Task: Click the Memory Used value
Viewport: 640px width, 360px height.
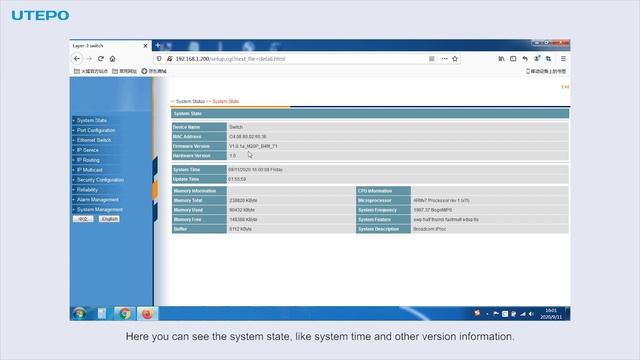Action: pyautogui.click(x=242, y=210)
